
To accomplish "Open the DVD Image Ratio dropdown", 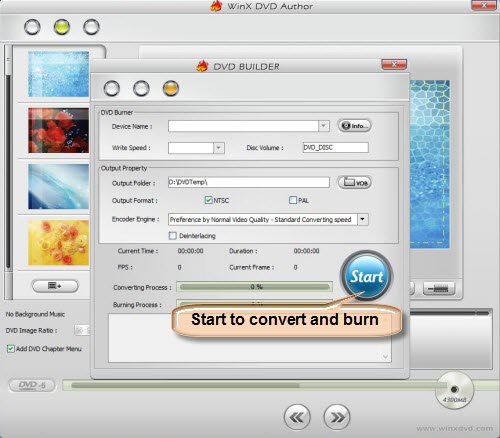I will point(82,330).
